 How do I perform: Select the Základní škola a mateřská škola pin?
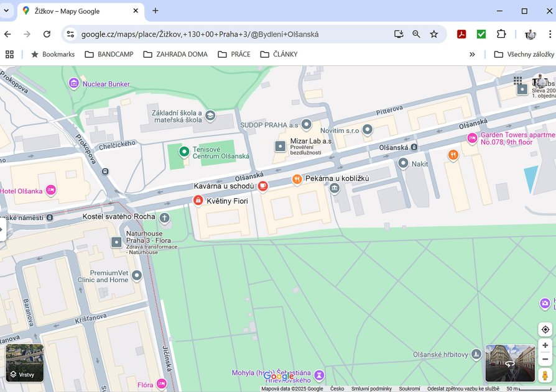tap(210, 116)
